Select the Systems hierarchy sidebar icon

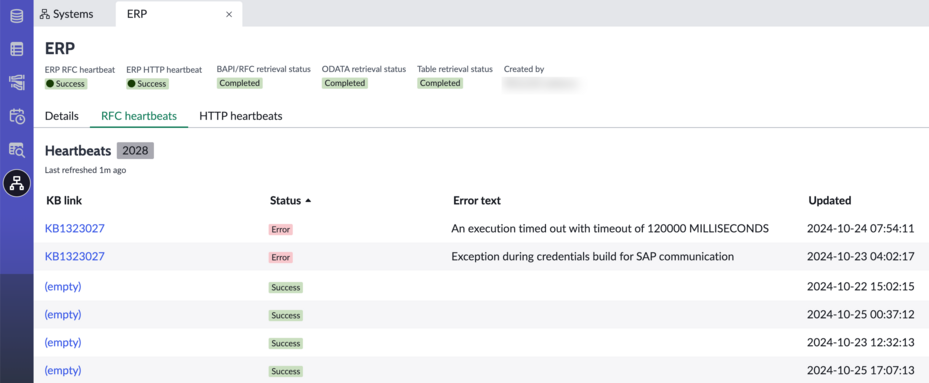point(17,183)
